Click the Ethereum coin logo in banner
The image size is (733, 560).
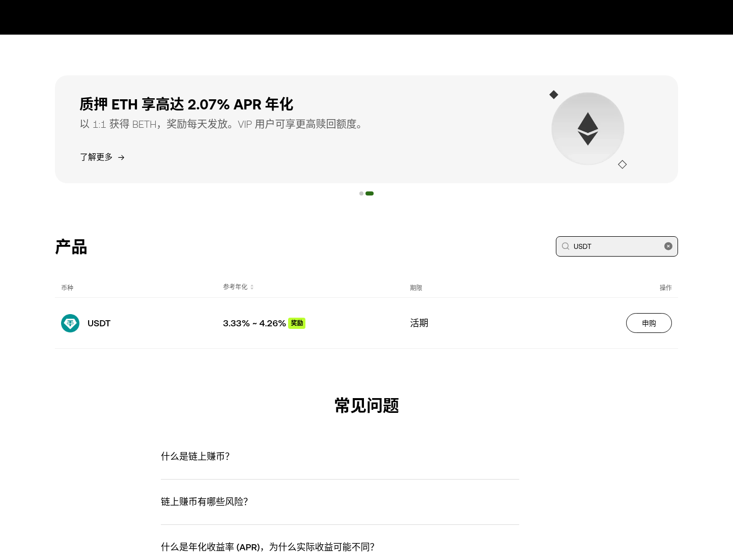tap(588, 128)
